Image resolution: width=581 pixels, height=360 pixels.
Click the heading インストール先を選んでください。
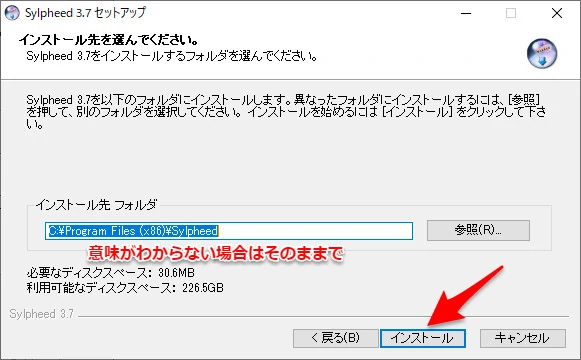coord(109,40)
